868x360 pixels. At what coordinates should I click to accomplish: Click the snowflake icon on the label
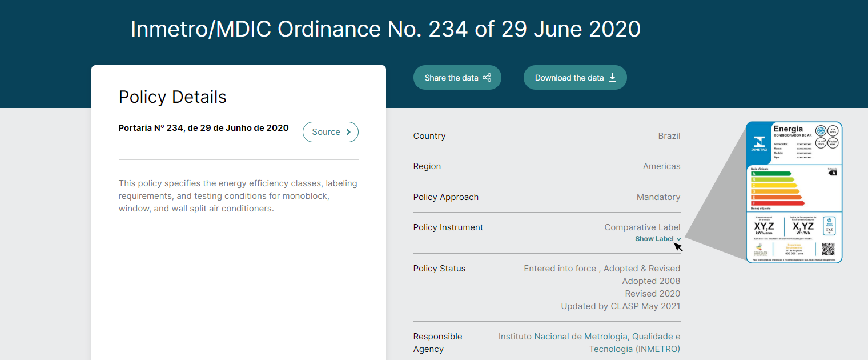[x=821, y=130]
